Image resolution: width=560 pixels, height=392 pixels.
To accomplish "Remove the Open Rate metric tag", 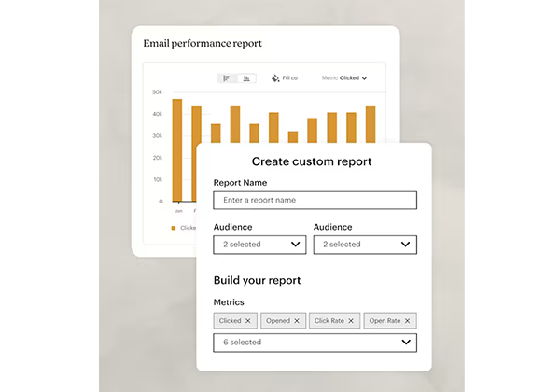I will pos(407,321).
